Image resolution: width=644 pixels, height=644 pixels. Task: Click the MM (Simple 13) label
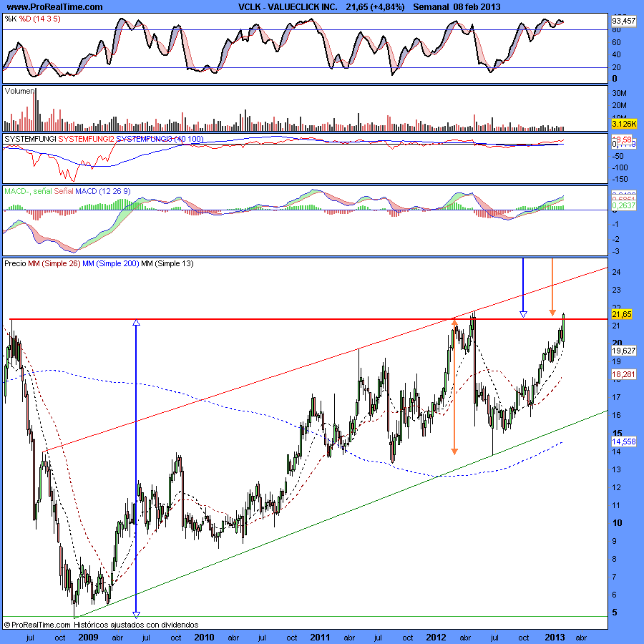167,263
